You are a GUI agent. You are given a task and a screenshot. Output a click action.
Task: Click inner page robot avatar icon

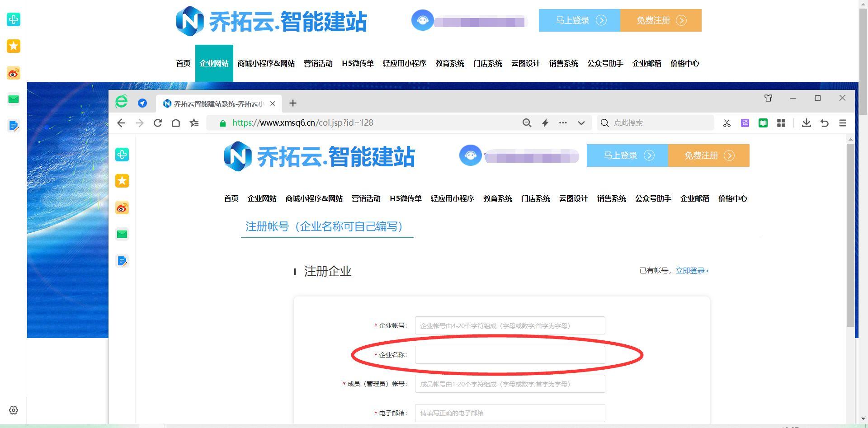tap(471, 155)
